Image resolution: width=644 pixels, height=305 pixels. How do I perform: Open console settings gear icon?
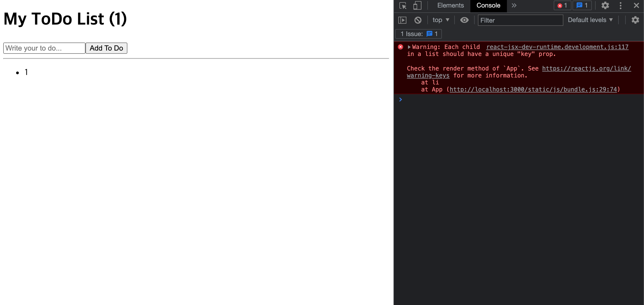tap(635, 20)
